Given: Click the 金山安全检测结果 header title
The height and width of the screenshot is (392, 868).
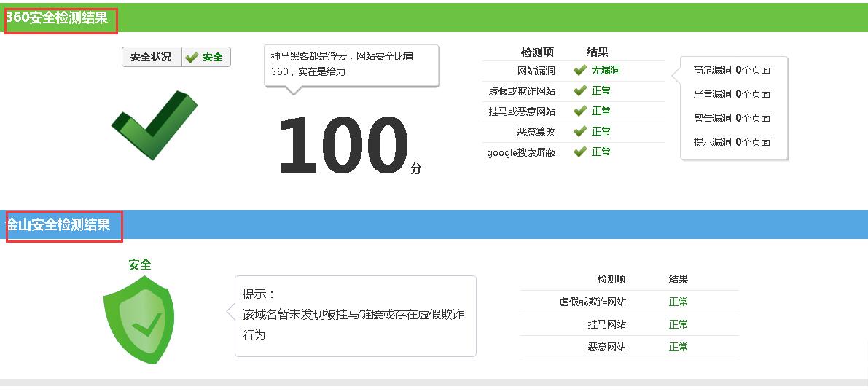Looking at the screenshot, I should tap(58, 225).
